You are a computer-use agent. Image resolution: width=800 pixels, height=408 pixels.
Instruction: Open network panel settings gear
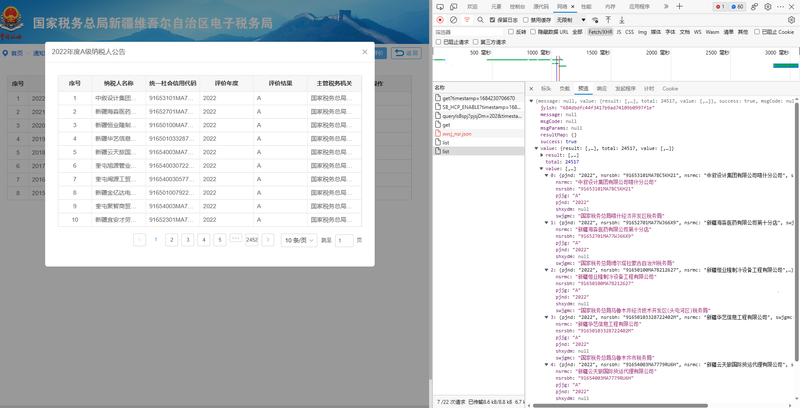[x=791, y=20]
